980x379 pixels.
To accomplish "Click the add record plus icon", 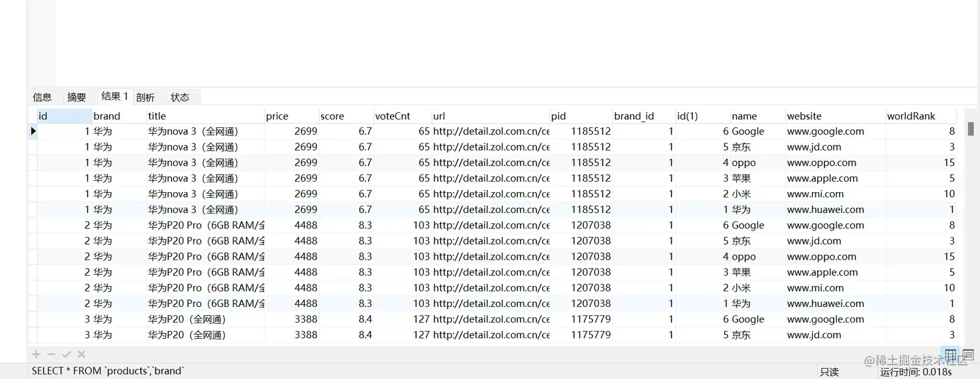I will (x=36, y=354).
